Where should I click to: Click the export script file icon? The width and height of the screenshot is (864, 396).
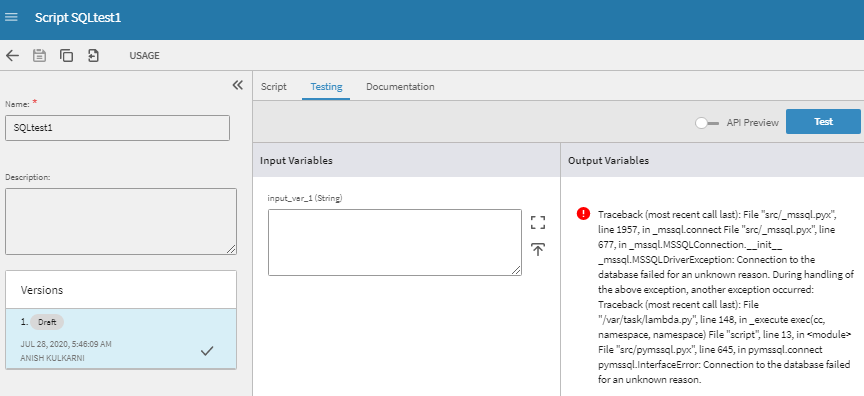click(x=94, y=56)
